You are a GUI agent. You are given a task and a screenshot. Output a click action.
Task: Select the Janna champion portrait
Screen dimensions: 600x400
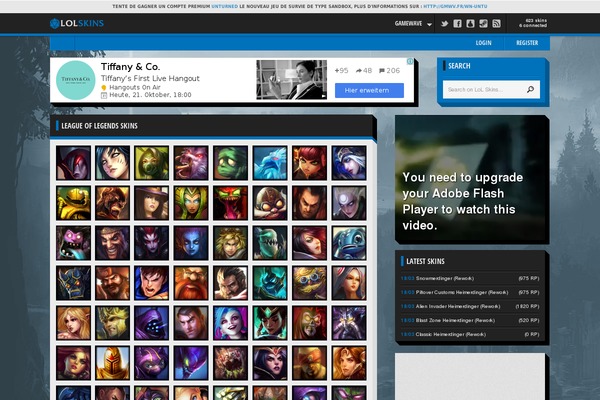[73, 323]
